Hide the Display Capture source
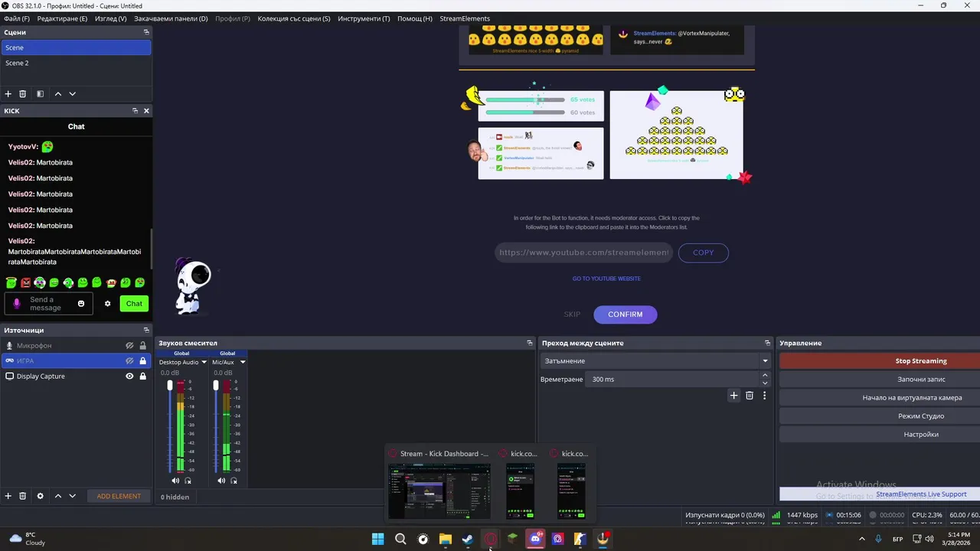The height and width of the screenshot is (551, 980). [129, 377]
